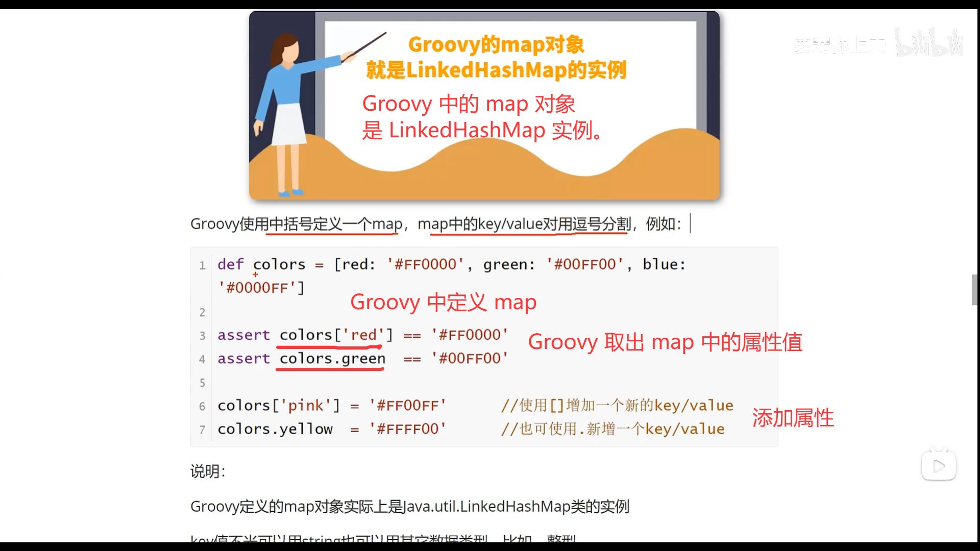
Task: Click the '//使用[]增加一个新的key/value' comment
Action: tap(617, 406)
